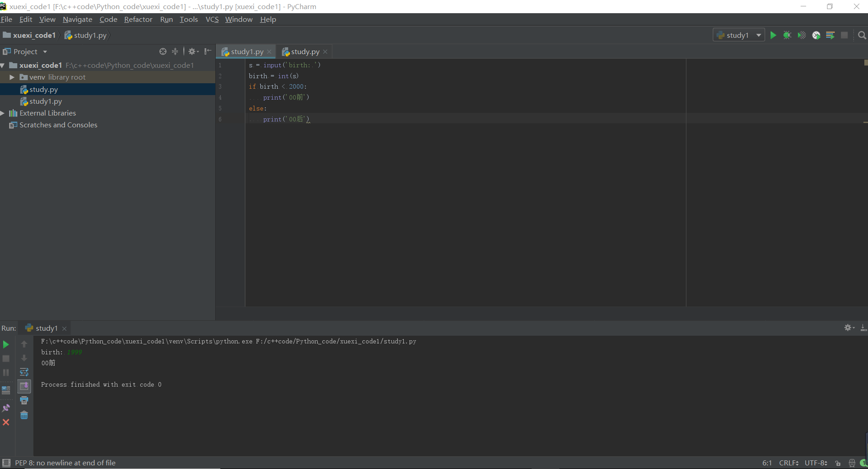The height and width of the screenshot is (469, 868).
Task: Click the 6:1 cursor position indicator
Action: click(767, 463)
